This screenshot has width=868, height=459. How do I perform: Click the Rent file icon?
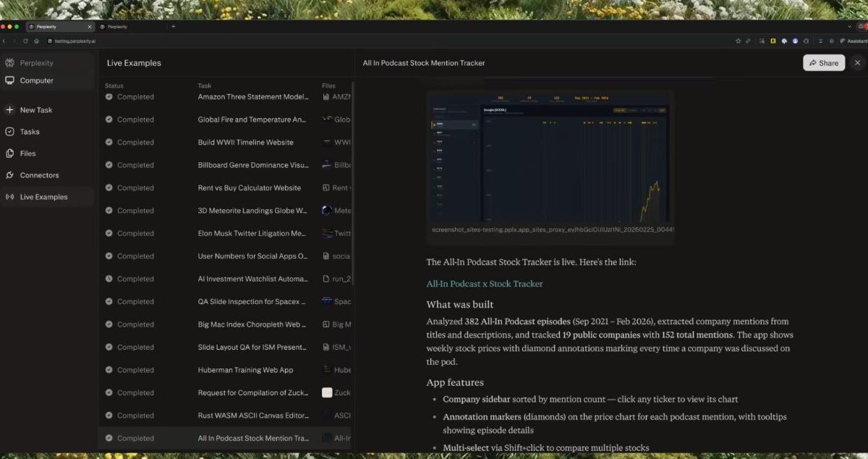pos(327,188)
